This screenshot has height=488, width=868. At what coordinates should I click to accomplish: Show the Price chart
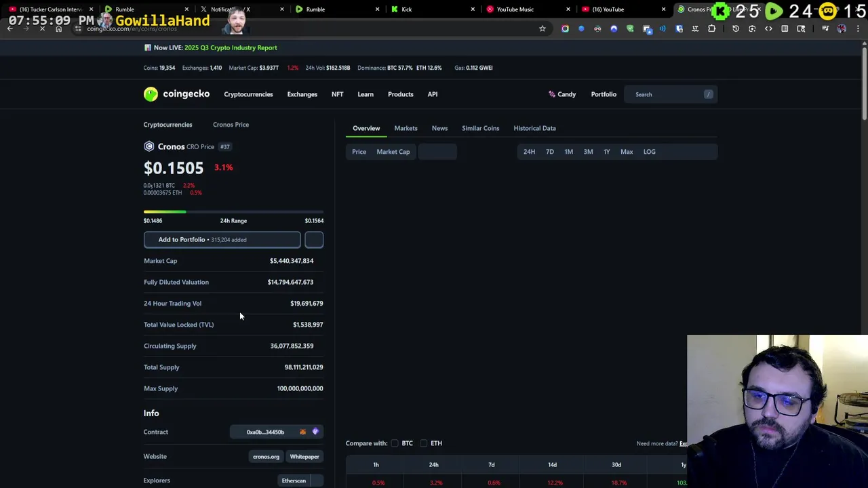359,152
